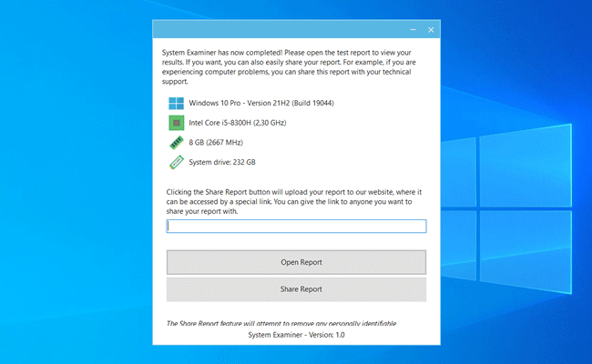Minimize the System Examiner window
The height and width of the screenshot is (364, 592).
tap(413, 29)
